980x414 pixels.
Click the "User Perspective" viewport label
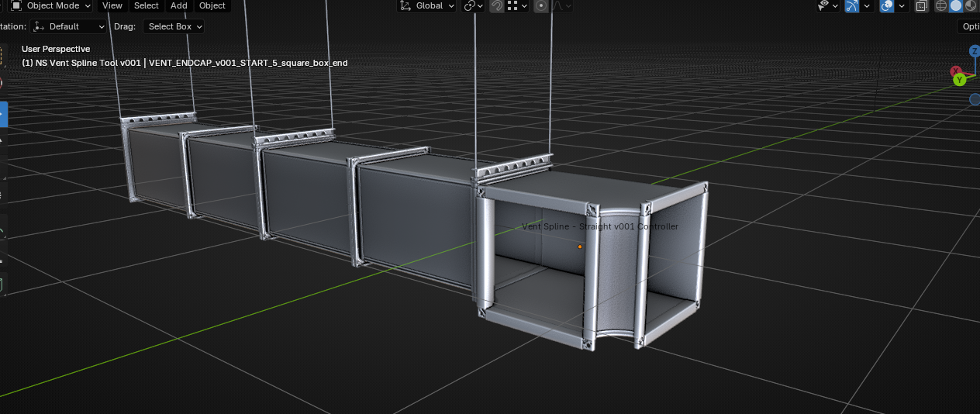click(x=56, y=49)
